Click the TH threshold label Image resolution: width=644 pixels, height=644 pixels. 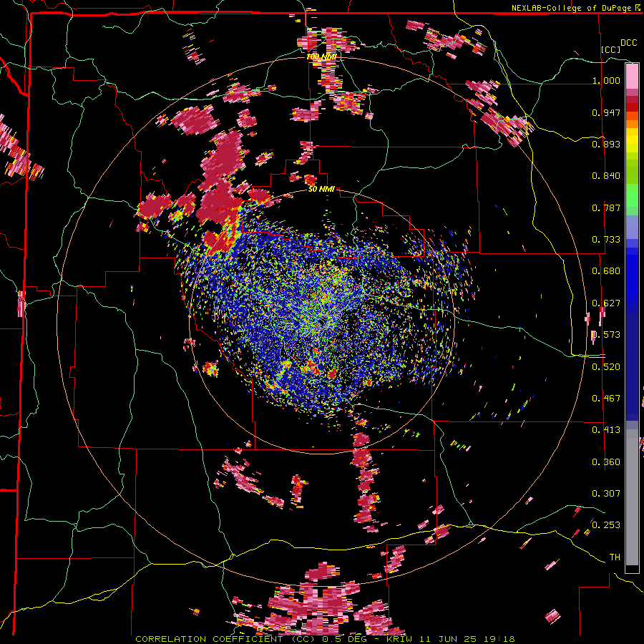tap(615, 557)
